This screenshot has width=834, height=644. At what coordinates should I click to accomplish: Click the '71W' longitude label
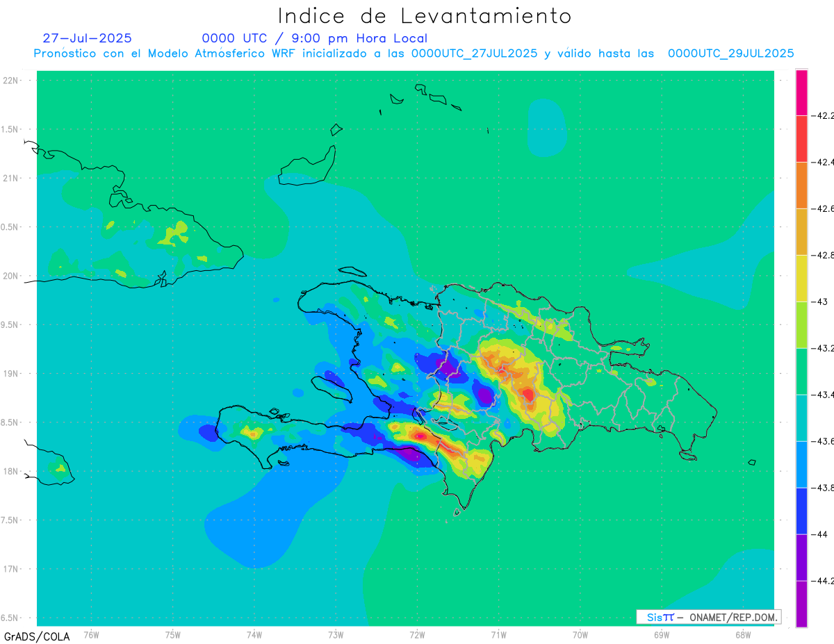[498, 634]
